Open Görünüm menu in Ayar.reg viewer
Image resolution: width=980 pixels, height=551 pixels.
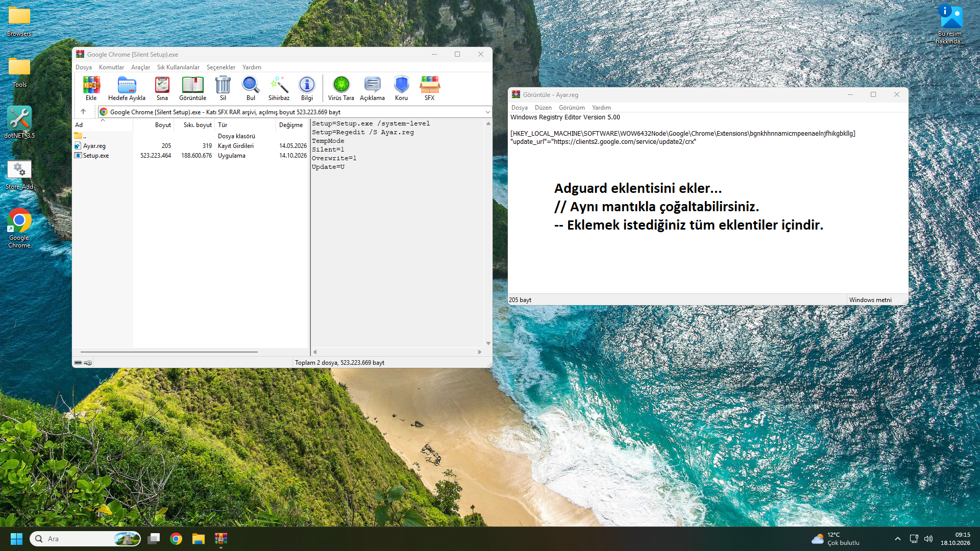(x=572, y=108)
